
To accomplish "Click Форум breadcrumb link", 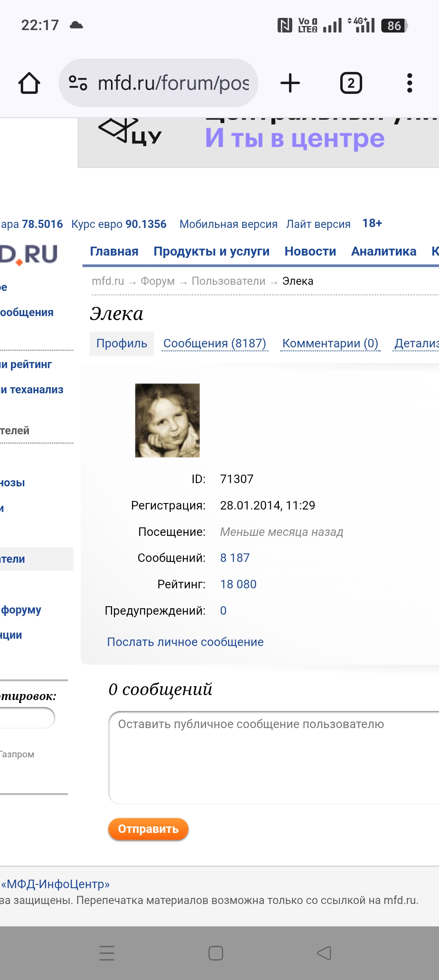I will pos(158,281).
